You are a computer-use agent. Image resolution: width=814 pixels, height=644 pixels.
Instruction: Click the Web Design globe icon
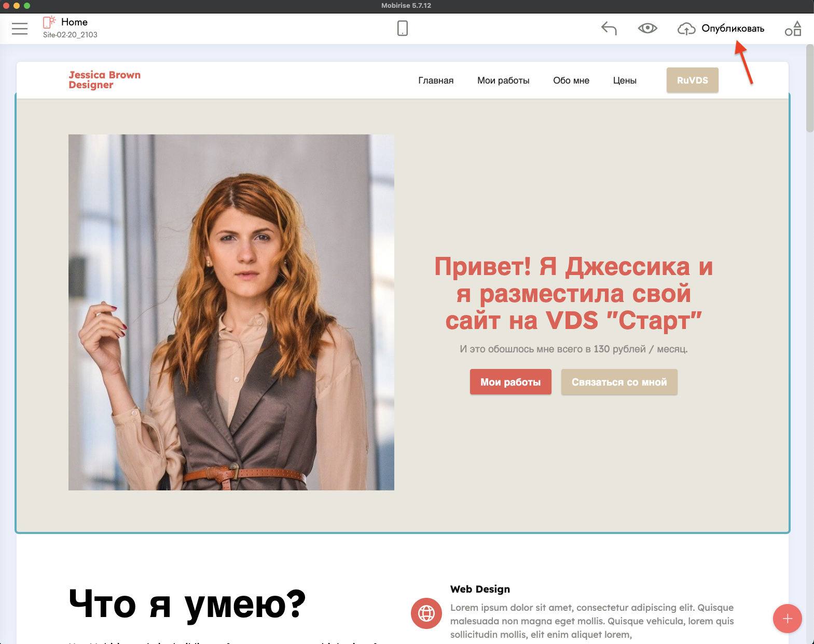426,613
